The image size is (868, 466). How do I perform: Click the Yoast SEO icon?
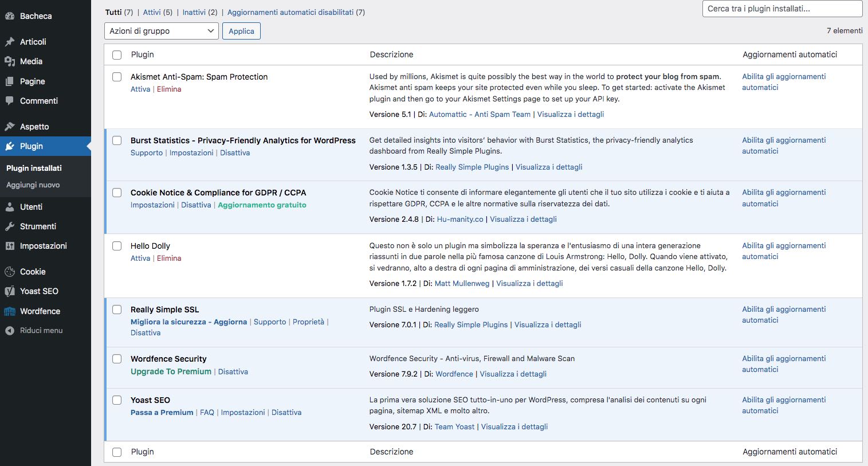click(x=10, y=291)
